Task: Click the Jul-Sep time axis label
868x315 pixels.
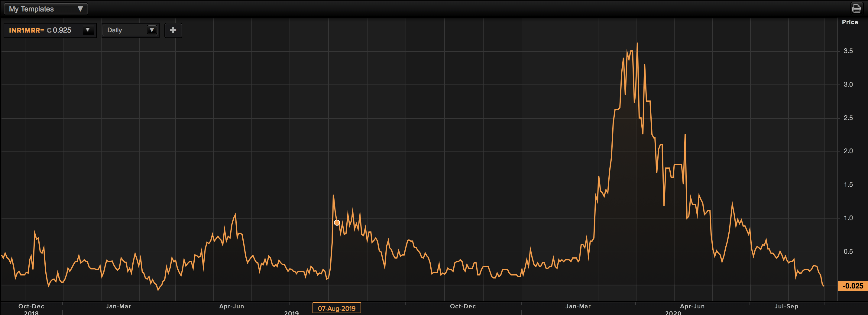Action: click(786, 306)
